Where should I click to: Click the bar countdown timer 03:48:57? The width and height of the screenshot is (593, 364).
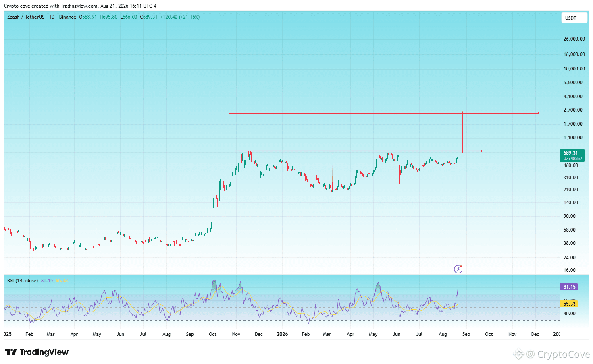[572, 159]
